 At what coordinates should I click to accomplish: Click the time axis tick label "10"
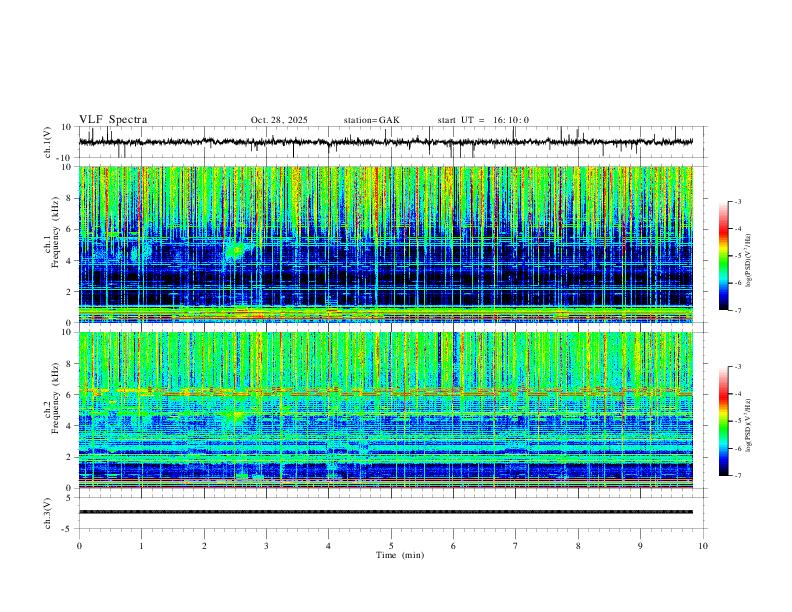703,546
